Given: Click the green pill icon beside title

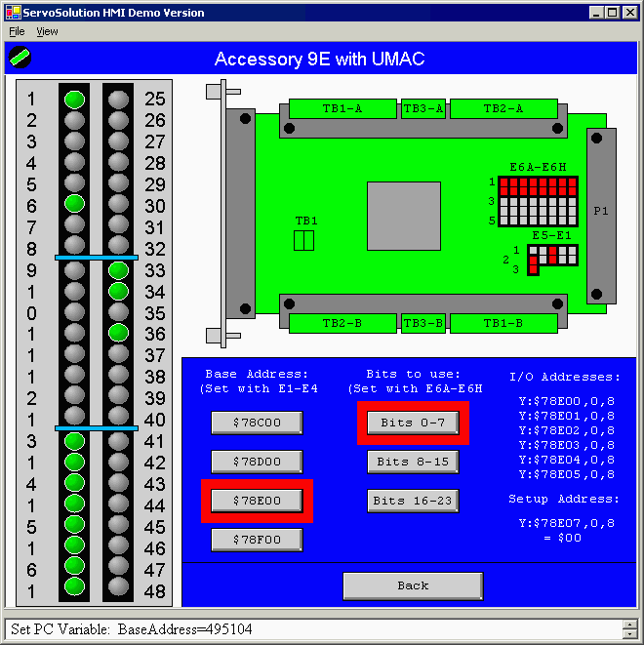Looking at the screenshot, I should 20,58.
